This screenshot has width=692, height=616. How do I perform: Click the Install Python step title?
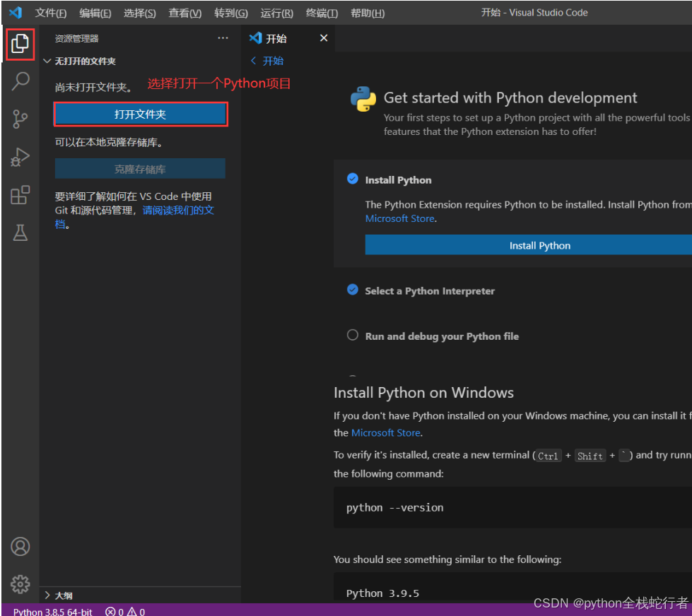(x=398, y=180)
